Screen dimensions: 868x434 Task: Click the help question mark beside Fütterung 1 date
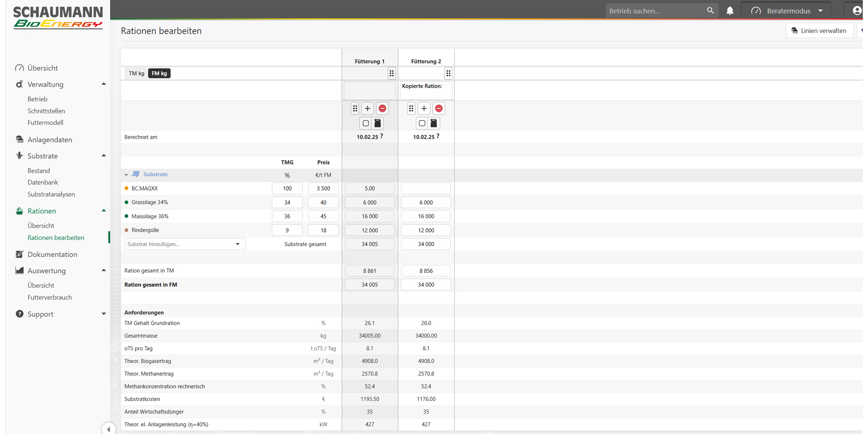pos(381,136)
